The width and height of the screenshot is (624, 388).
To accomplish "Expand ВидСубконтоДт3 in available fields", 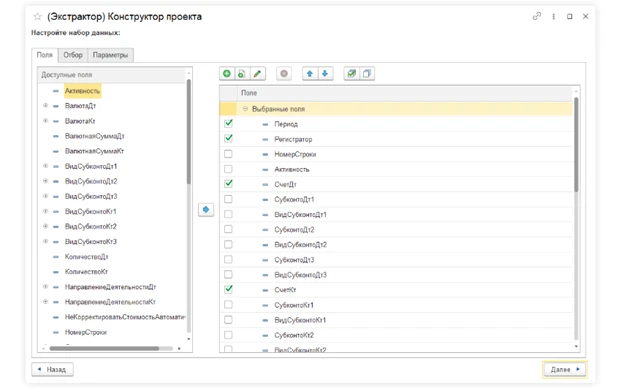I will click(45, 196).
